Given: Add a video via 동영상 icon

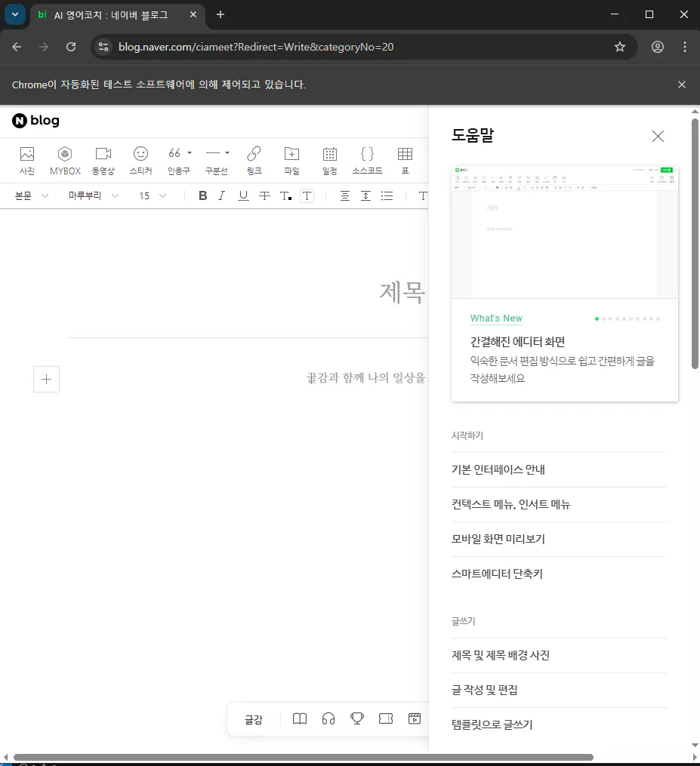Looking at the screenshot, I should (x=103, y=160).
